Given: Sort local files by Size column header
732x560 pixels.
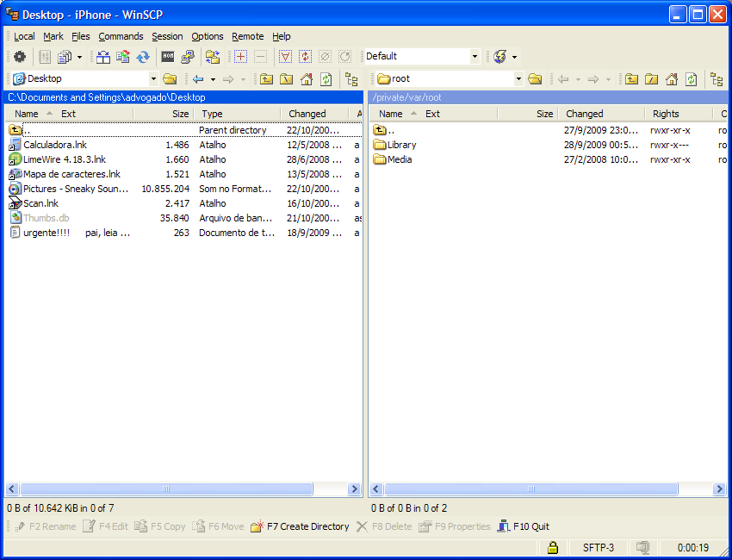Looking at the screenshot, I should tap(164, 114).
